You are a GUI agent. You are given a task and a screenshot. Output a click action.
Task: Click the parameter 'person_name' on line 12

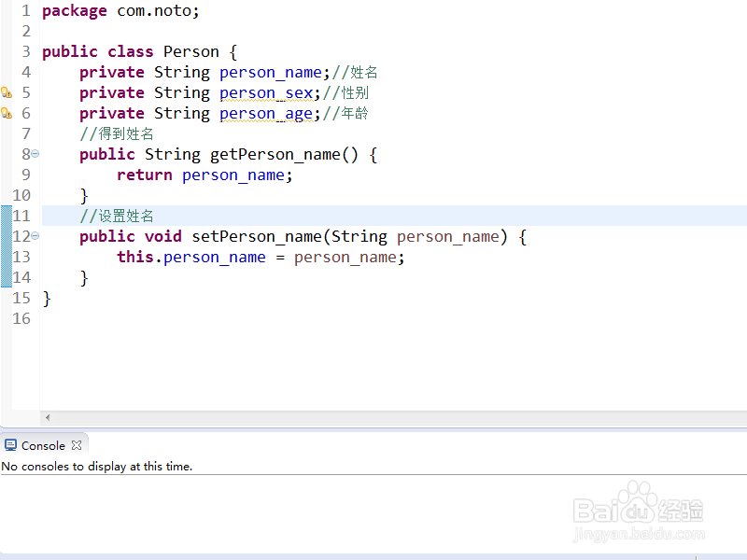click(x=448, y=236)
